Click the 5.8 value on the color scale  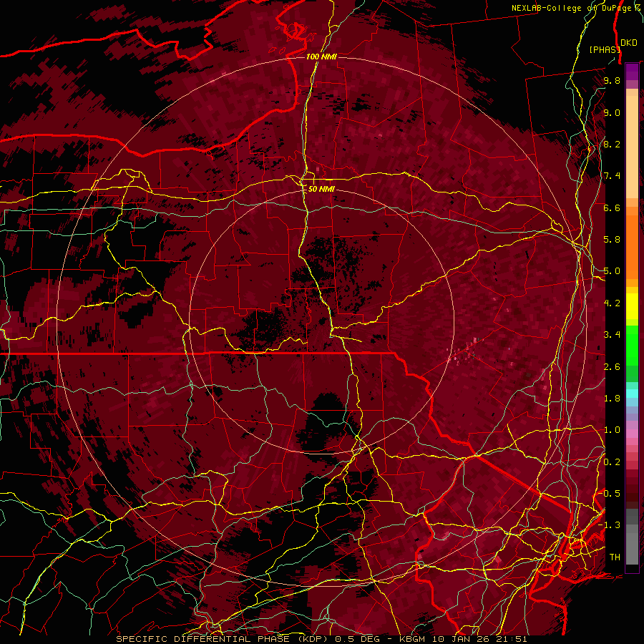pyautogui.click(x=612, y=240)
